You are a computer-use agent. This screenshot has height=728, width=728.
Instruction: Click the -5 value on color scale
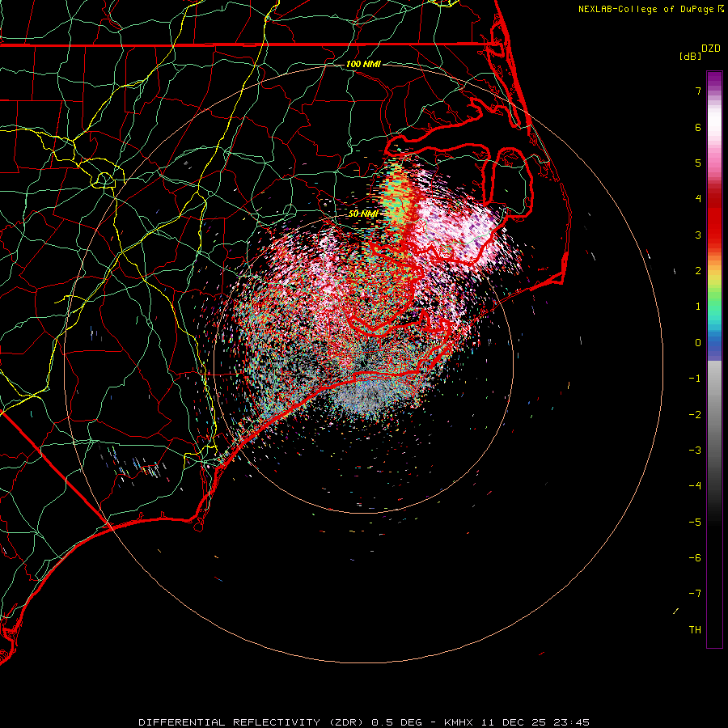tap(695, 523)
